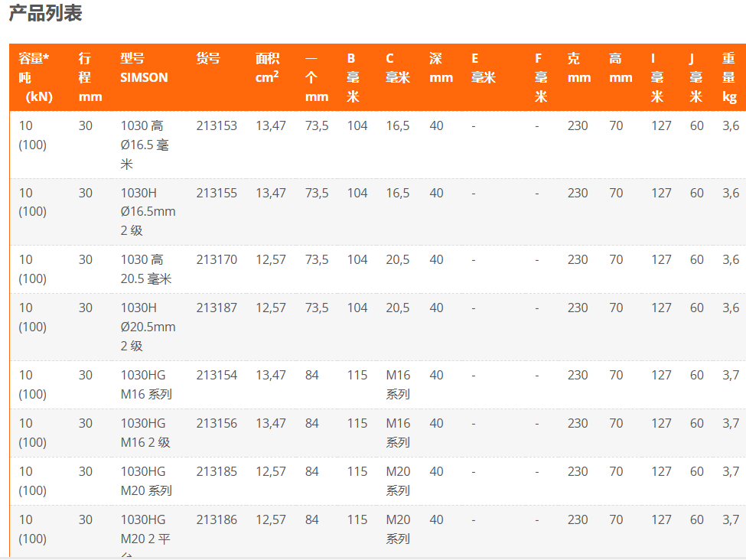Viewport: 746px width, 560px height.
Task: Select B value 104 in row 213187
Action: tap(357, 308)
